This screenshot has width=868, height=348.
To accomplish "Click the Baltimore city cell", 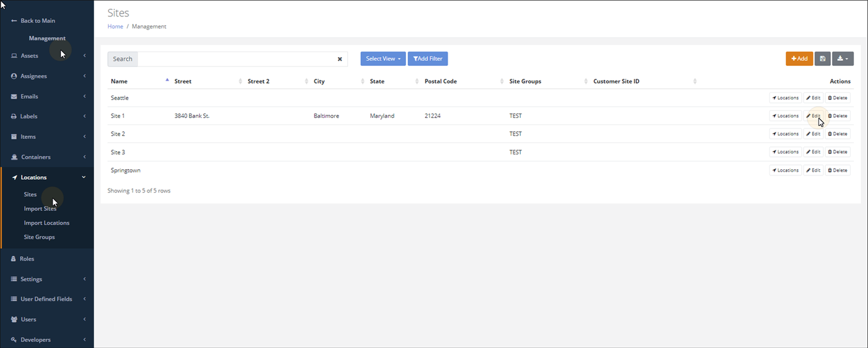I will click(326, 116).
